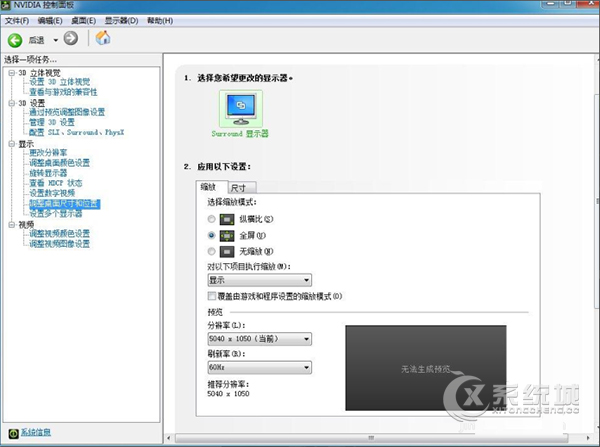The image size is (600, 447).
Task: Click the 无缩放 scaling mode icon
Action: click(x=227, y=251)
